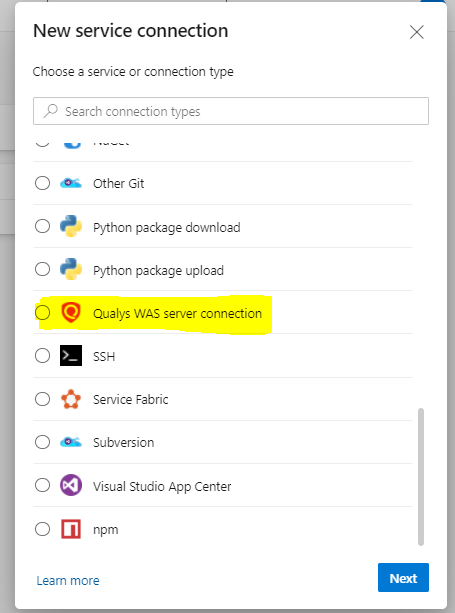Close the New service connection dialog
The width and height of the screenshot is (455, 613).
(416, 32)
